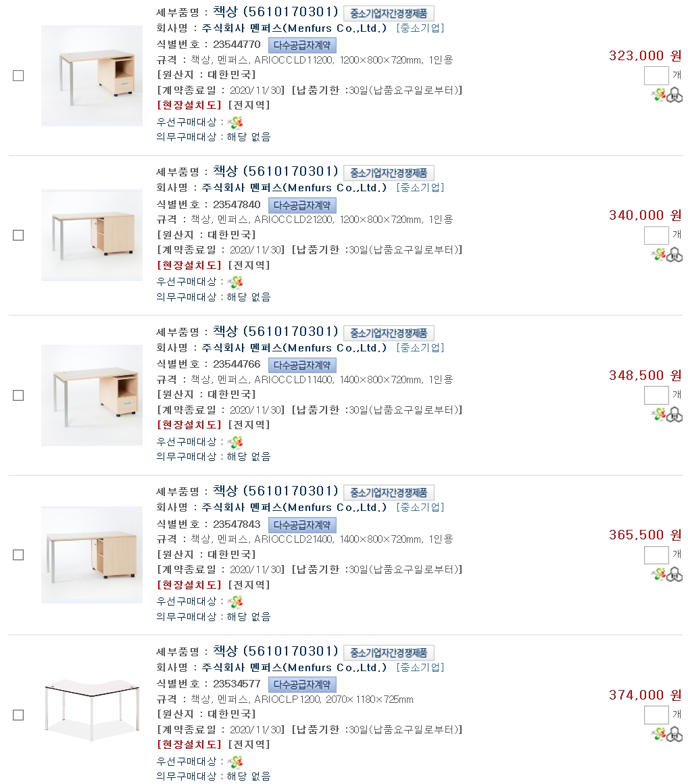The image size is (688, 784).
Task: Click priority purchase icon for item 23544770
Action: (235, 122)
